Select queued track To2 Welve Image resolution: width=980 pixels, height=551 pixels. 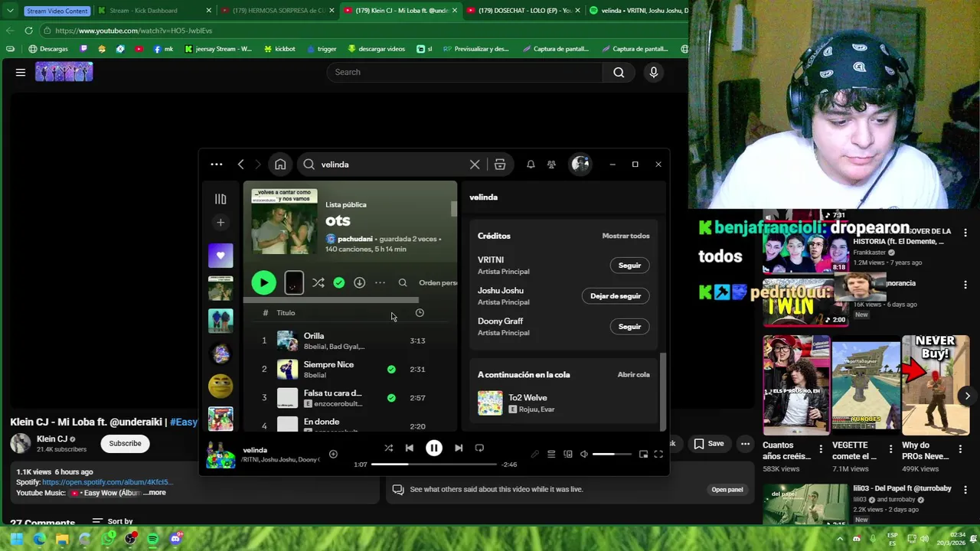(563, 403)
